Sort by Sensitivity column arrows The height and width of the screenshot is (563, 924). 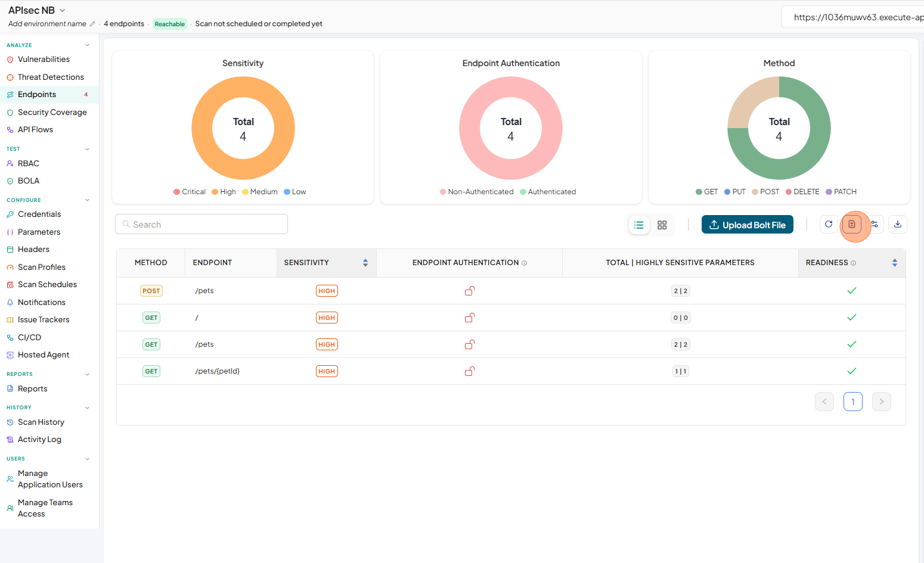pos(365,263)
